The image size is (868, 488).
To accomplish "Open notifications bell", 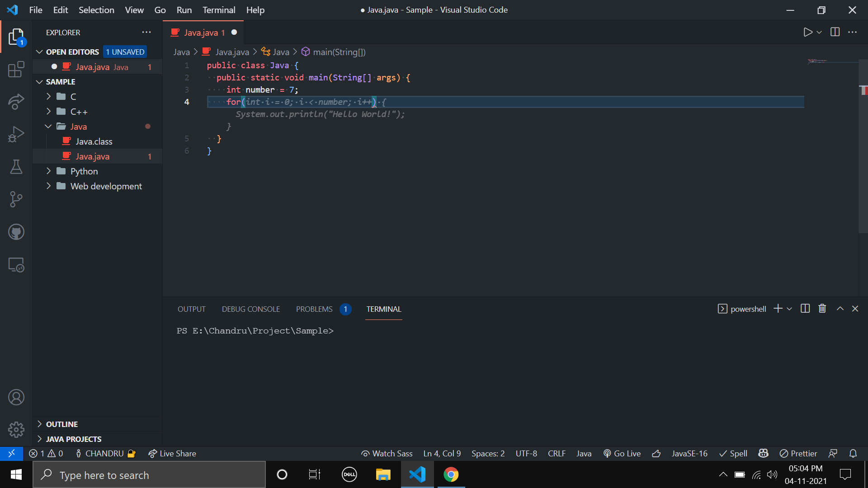I will tap(853, 453).
